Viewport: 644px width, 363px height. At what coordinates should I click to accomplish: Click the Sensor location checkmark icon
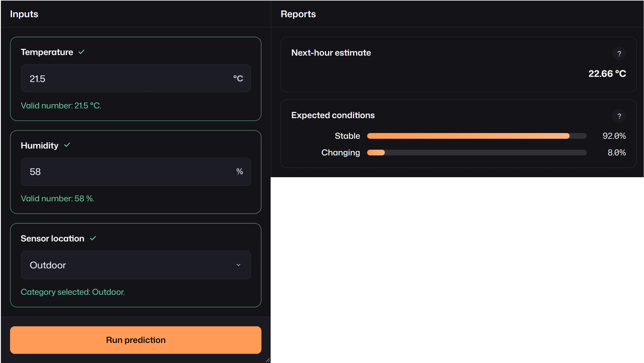[93, 238]
